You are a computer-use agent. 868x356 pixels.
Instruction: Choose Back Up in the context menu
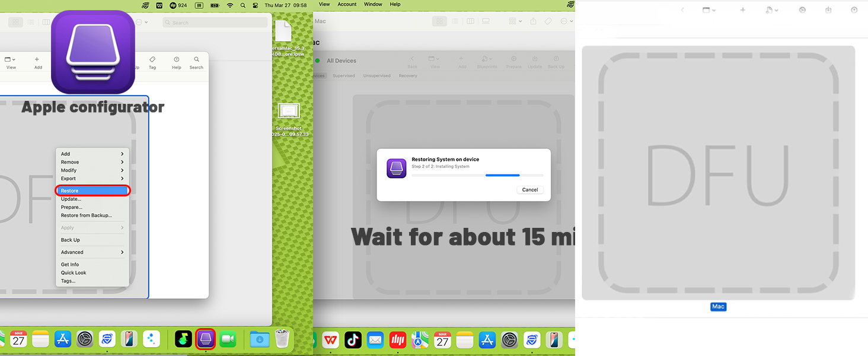[x=92, y=240]
